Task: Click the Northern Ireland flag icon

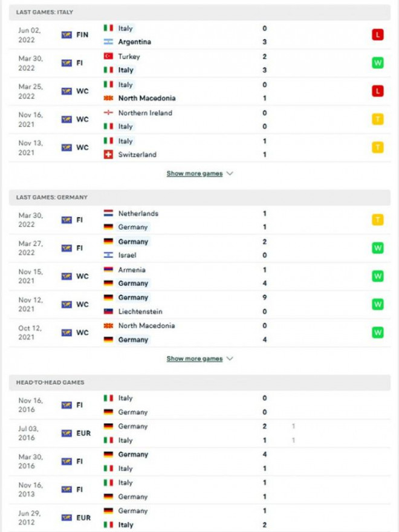Action: pos(109,113)
